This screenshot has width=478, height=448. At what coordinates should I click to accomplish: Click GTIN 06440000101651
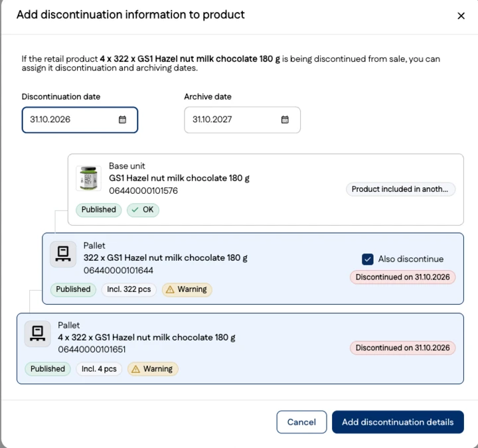coord(92,349)
